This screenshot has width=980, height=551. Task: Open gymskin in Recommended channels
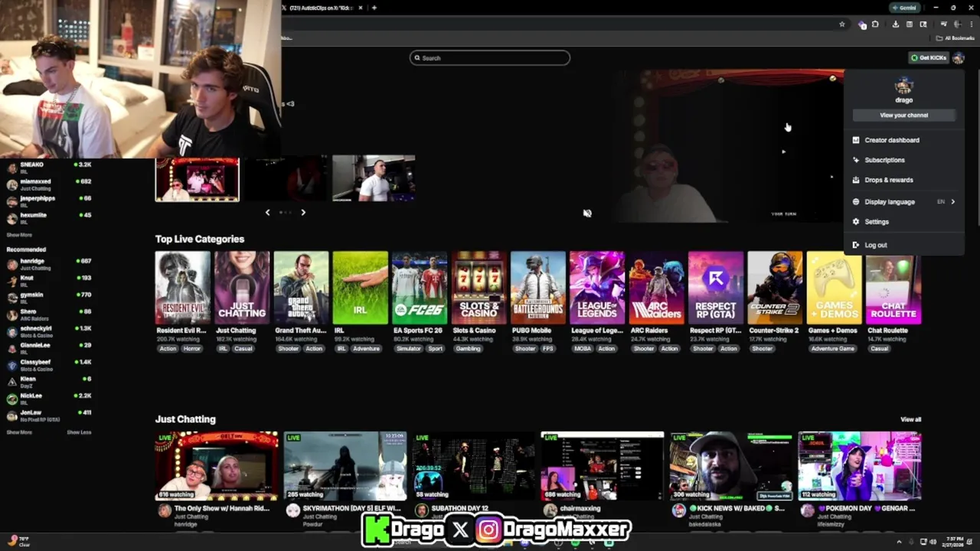click(x=49, y=298)
